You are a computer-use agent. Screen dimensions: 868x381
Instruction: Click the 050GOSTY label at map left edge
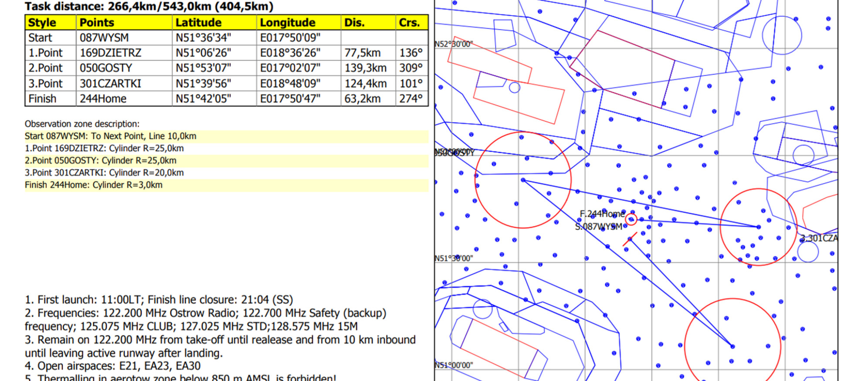[454, 152]
